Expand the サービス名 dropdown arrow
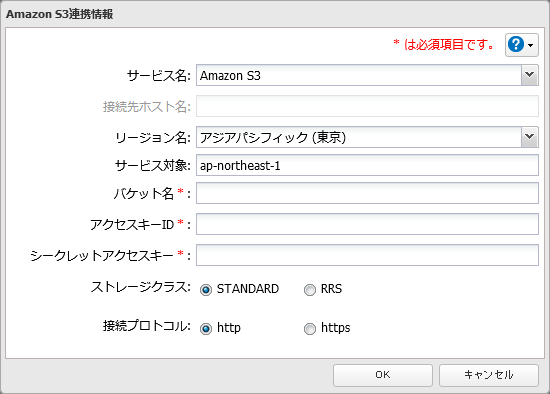The height and width of the screenshot is (394, 550). click(x=529, y=75)
